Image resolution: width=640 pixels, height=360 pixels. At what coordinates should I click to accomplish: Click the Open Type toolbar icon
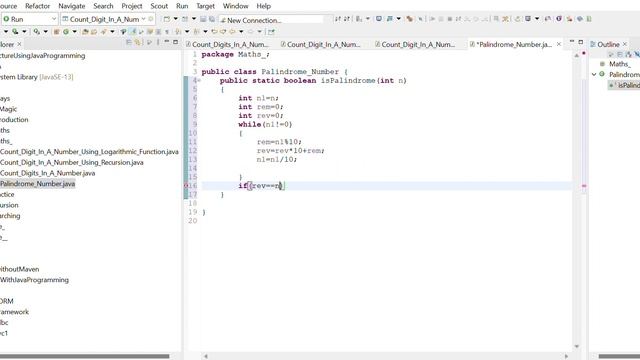pos(85,31)
